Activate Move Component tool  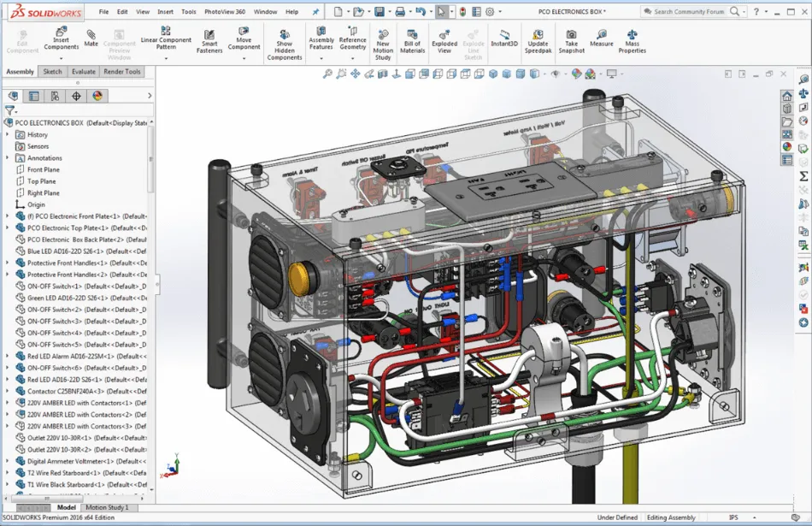pos(244,38)
